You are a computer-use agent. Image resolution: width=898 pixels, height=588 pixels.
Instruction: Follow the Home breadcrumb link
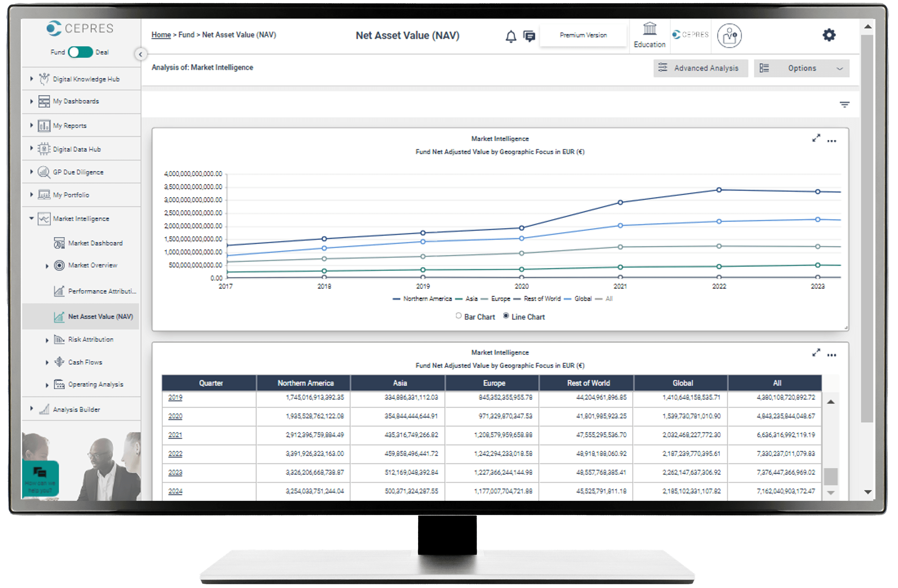(161, 35)
